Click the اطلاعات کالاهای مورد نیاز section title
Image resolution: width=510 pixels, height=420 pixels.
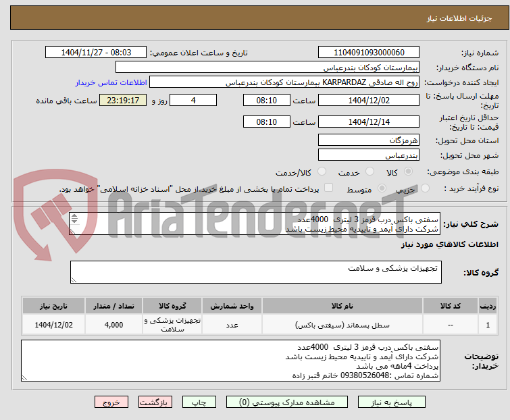click(x=450, y=244)
